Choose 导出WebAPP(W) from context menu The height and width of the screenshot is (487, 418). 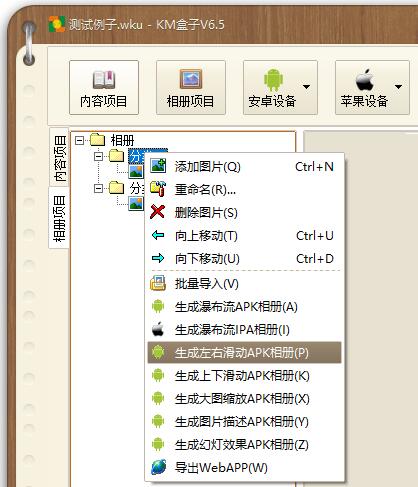pos(244,468)
